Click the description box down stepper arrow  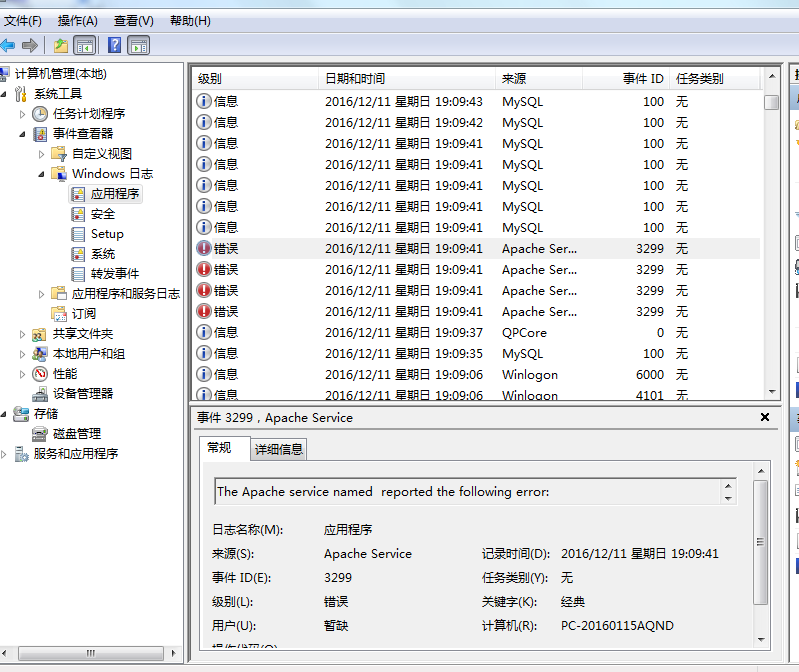click(x=729, y=499)
